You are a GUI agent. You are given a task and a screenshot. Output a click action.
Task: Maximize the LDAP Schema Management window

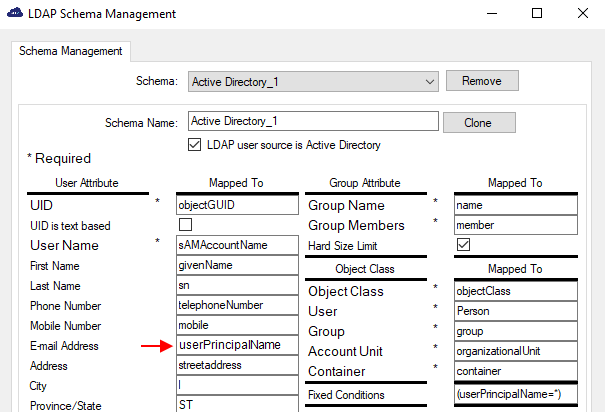point(537,14)
